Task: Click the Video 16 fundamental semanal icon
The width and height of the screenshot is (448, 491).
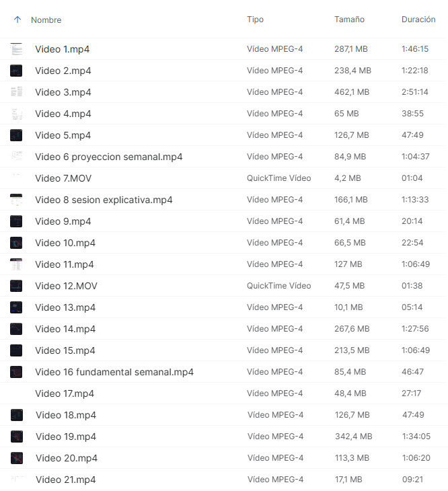Action: point(17,372)
